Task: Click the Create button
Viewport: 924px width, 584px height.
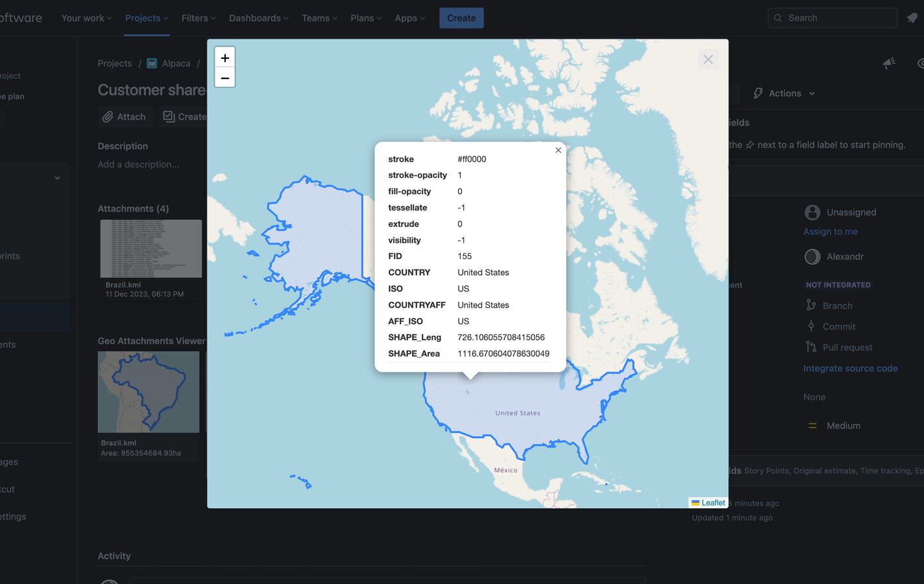Action: coord(461,18)
